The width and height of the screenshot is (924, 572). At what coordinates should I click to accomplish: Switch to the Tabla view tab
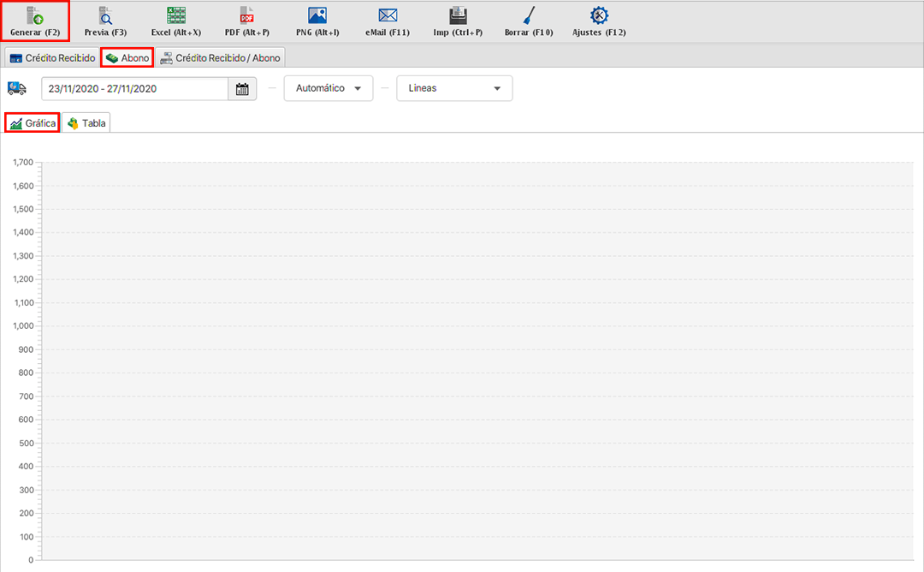[86, 123]
